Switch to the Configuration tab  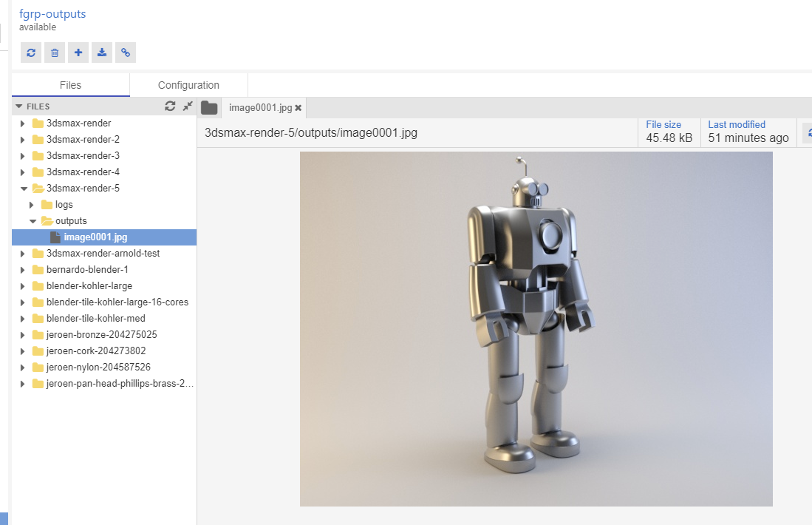pos(188,85)
